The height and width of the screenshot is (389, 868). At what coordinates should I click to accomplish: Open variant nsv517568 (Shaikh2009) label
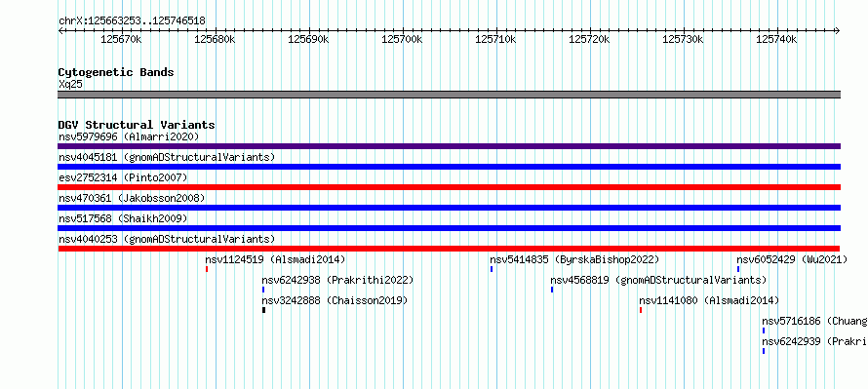click(x=123, y=218)
